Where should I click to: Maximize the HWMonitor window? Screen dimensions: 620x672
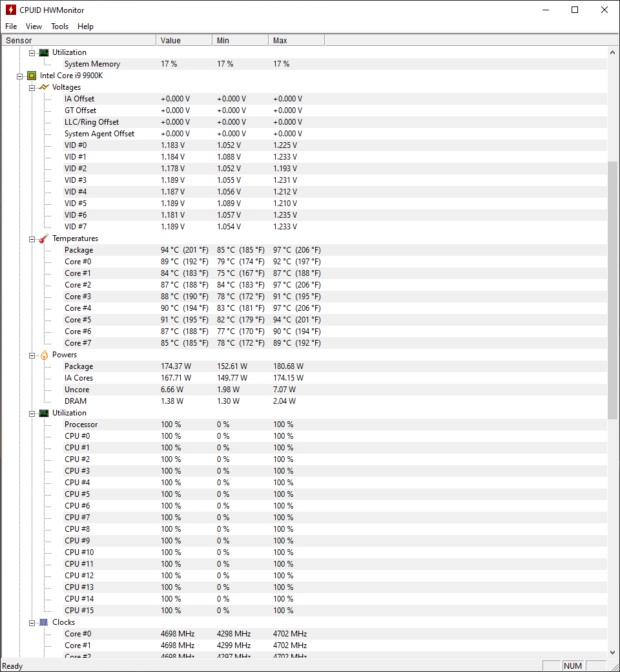tap(575, 10)
